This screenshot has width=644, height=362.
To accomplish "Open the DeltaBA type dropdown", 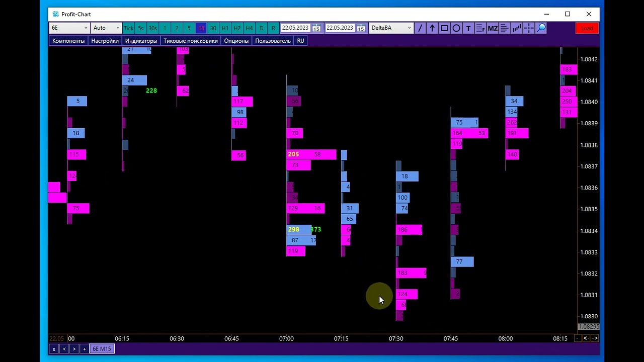I will (391, 28).
